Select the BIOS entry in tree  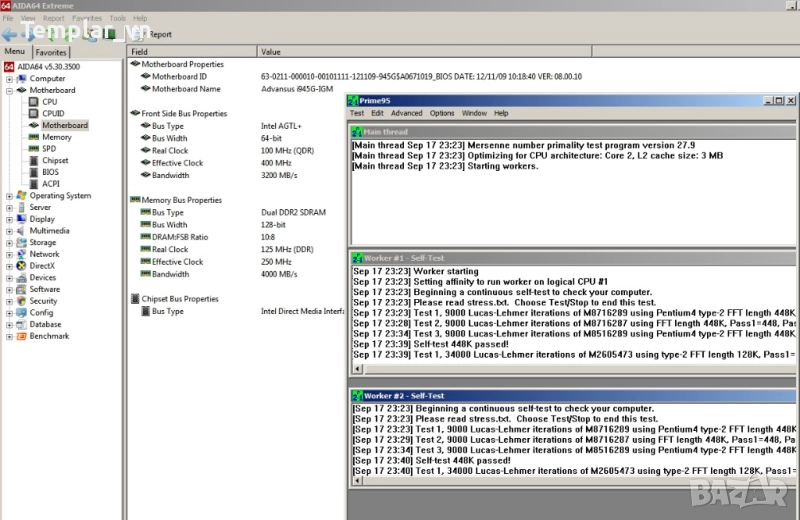tap(50, 172)
